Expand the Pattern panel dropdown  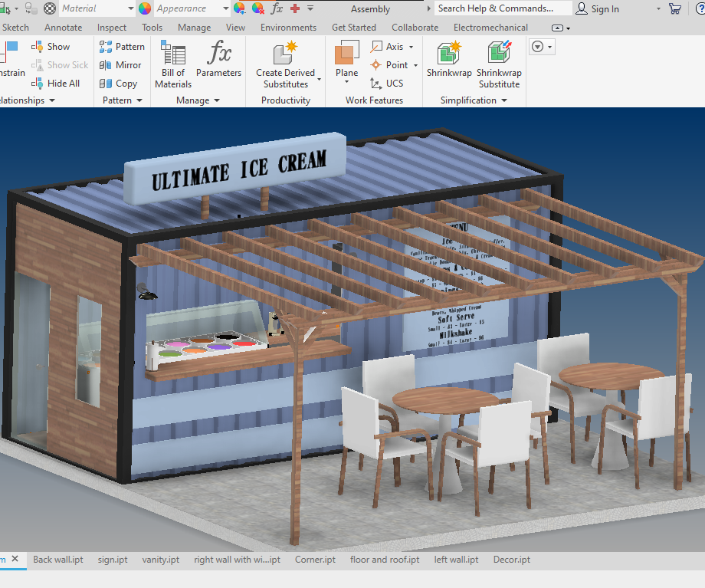coord(139,100)
